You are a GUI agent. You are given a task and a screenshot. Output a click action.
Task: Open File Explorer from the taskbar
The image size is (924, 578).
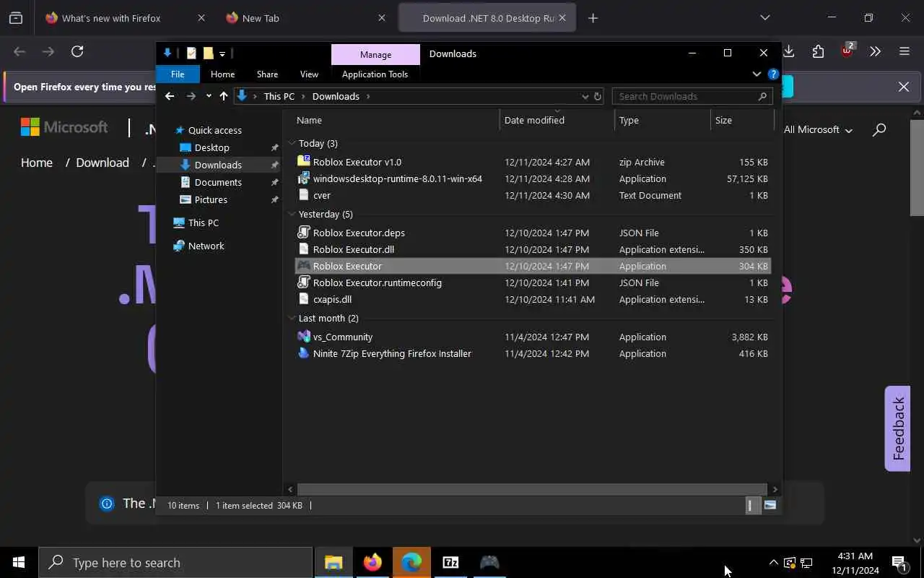334,562
